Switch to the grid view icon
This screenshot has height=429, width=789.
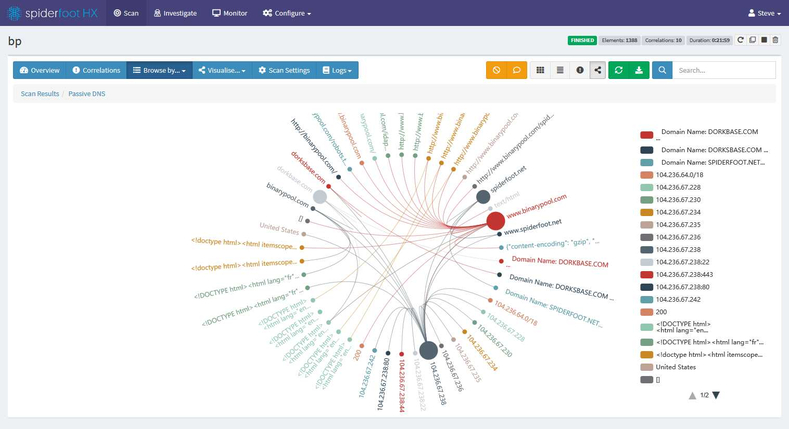[540, 70]
